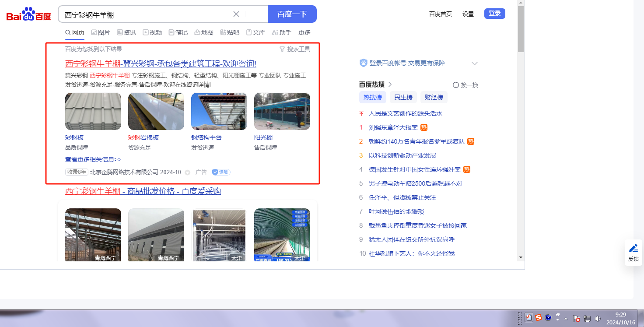Open the Action Center flag icon

click(577, 319)
